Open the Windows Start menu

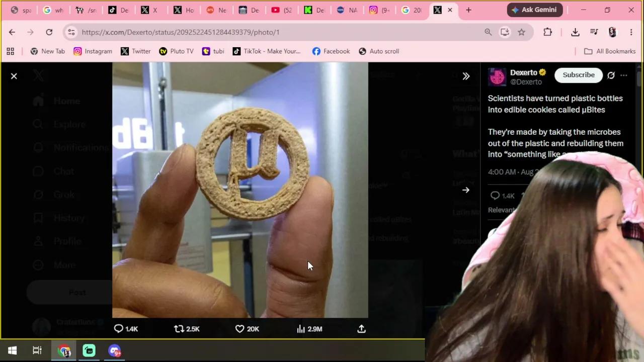(12, 350)
